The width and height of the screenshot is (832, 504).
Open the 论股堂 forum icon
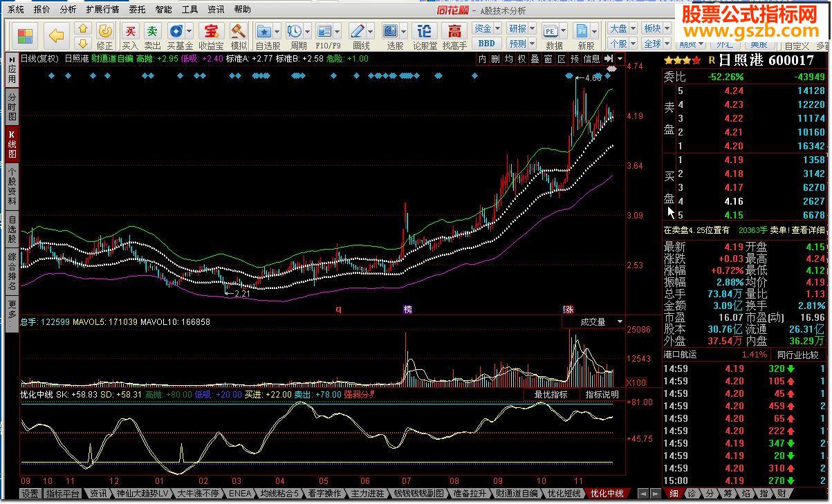(x=425, y=36)
